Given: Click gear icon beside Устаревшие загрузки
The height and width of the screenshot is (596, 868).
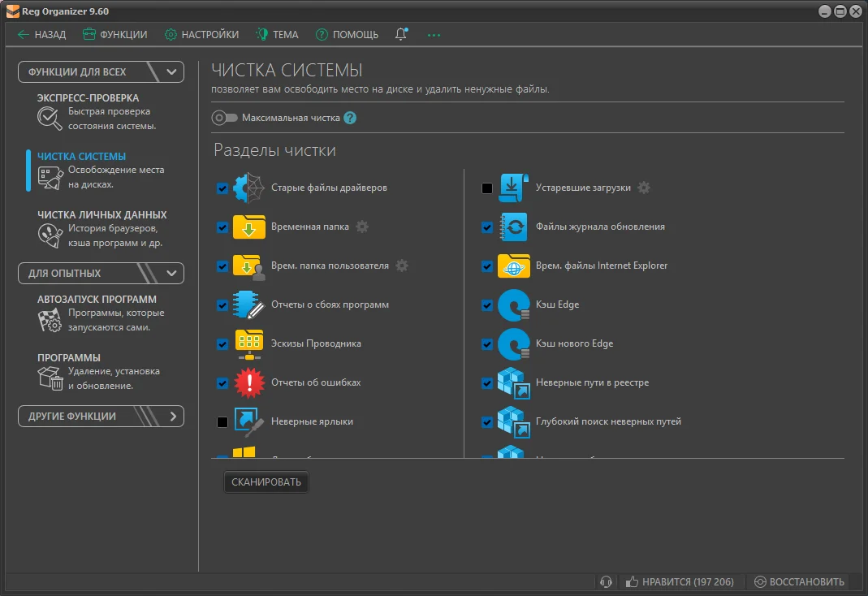Looking at the screenshot, I should pos(644,188).
